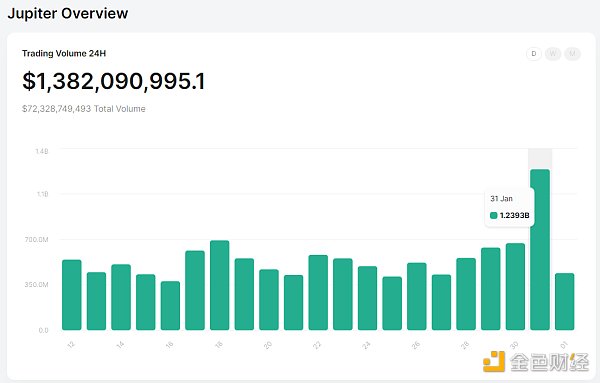Click the '31 Jan' tooltip box
600x383 pixels.
pos(509,207)
